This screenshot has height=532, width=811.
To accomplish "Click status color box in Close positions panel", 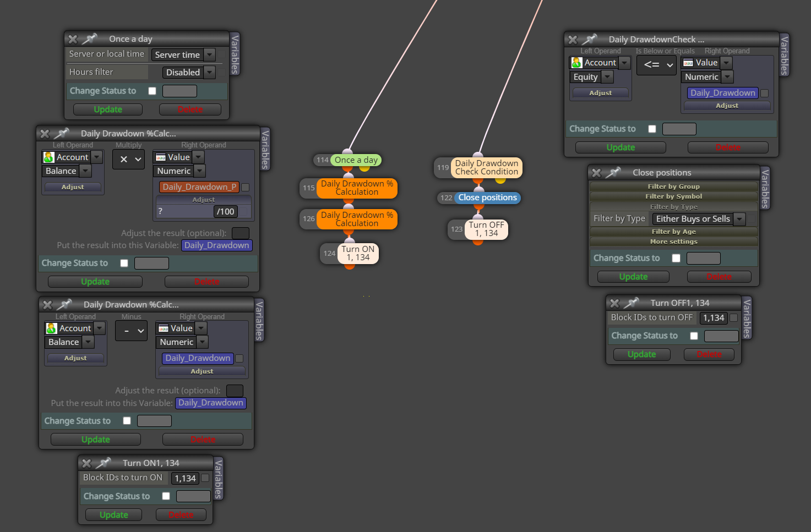I will (x=704, y=258).
